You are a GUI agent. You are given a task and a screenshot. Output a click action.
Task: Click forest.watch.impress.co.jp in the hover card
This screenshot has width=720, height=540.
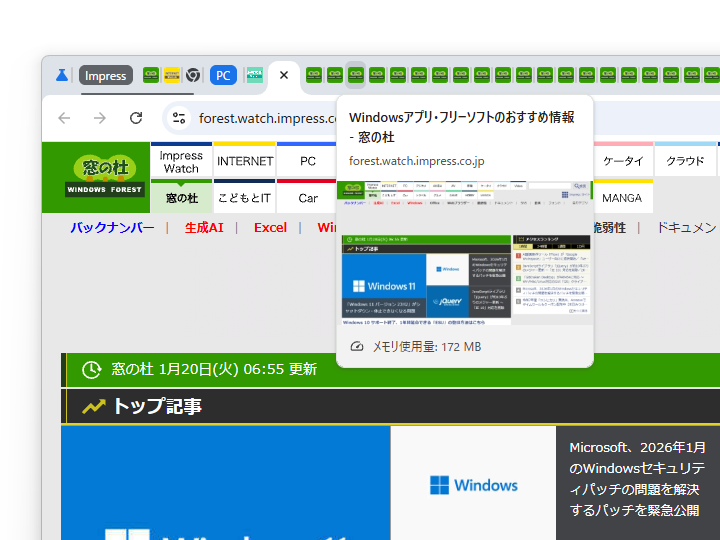(x=416, y=161)
